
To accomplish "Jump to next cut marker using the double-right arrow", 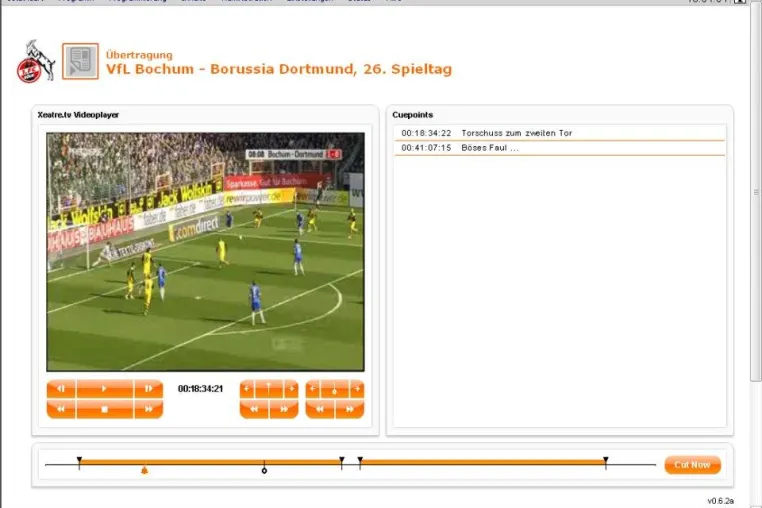I will (284, 409).
